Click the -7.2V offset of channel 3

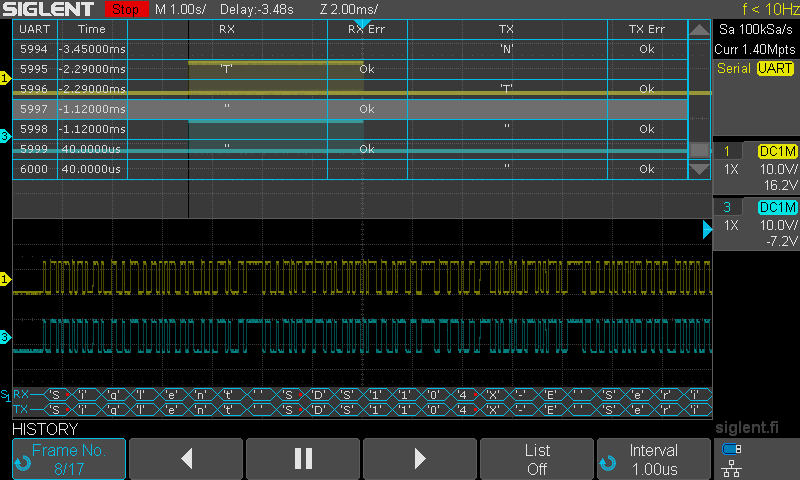coord(781,241)
